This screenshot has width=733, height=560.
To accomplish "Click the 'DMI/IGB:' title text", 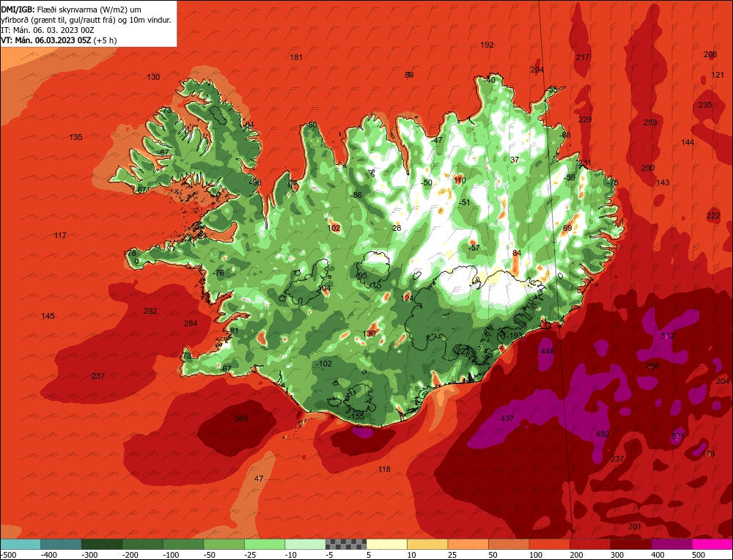I will pyautogui.click(x=18, y=9).
